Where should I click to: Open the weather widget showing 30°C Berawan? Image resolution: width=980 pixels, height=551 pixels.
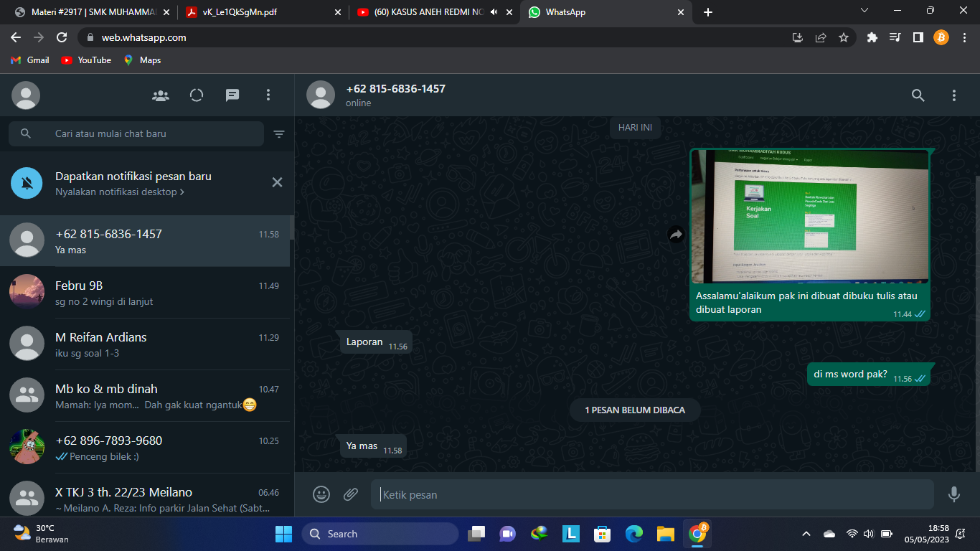(41, 534)
